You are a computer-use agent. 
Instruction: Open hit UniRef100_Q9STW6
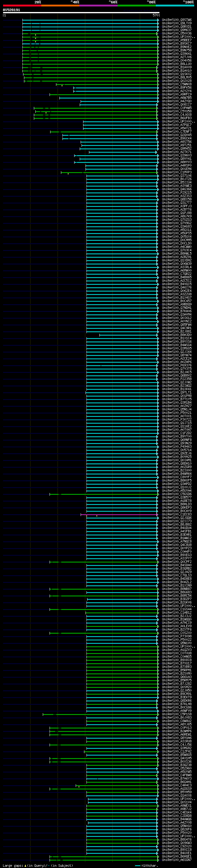(x=177, y=20)
